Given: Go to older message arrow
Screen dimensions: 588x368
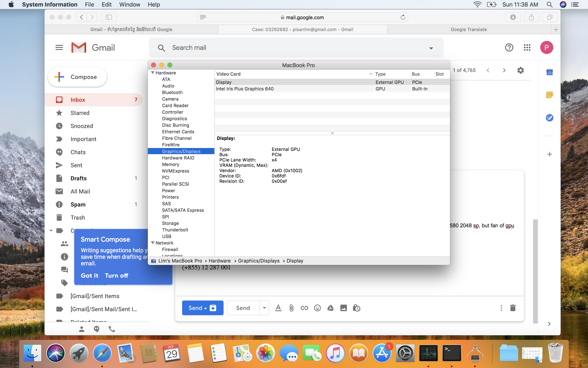Looking at the screenshot, I should click(x=504, y=70).
